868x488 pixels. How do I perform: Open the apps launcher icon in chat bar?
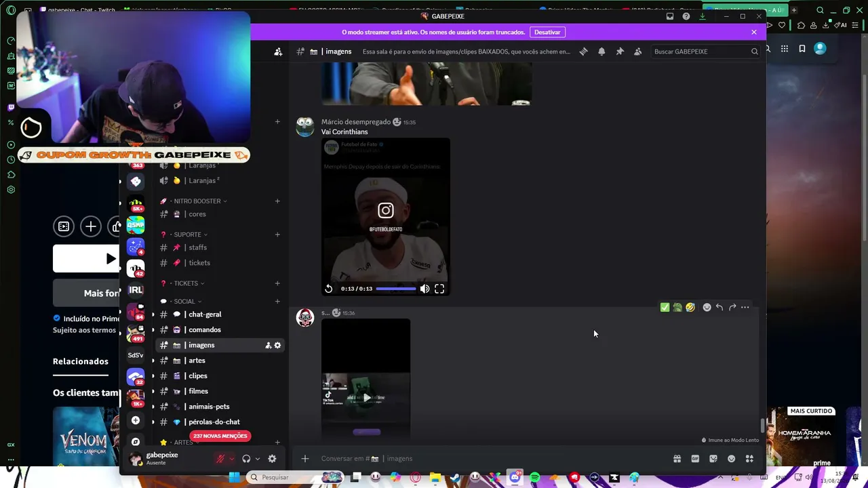click(749, 459)
